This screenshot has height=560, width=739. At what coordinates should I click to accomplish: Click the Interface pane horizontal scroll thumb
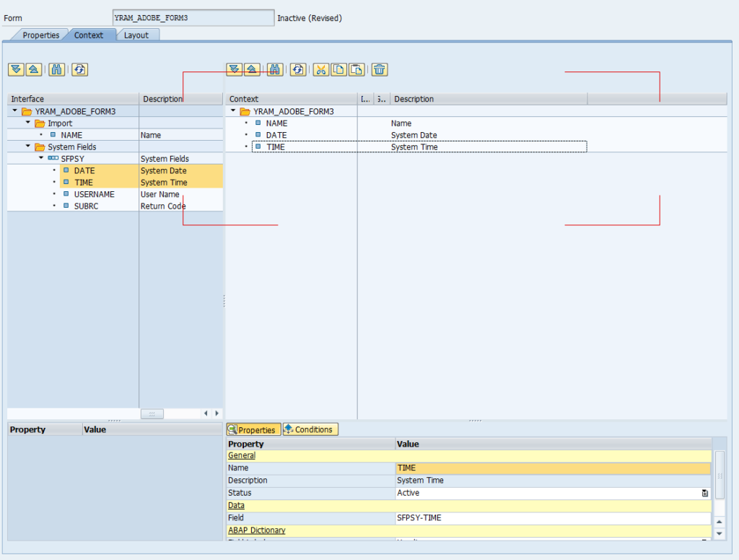152,414
